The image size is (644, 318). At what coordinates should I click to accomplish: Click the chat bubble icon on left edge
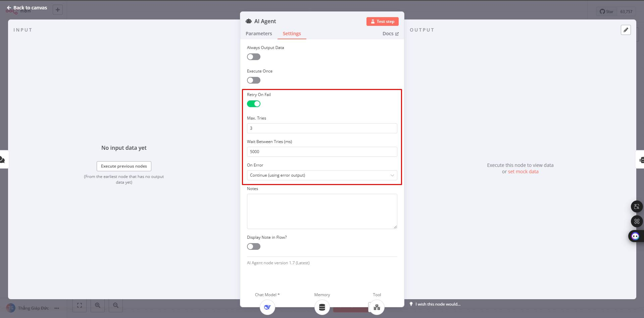[x=2, y=160]
